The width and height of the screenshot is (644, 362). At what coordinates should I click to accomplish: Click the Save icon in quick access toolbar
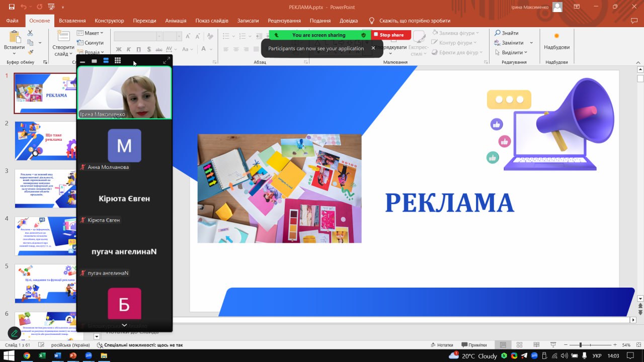[12, 7]
